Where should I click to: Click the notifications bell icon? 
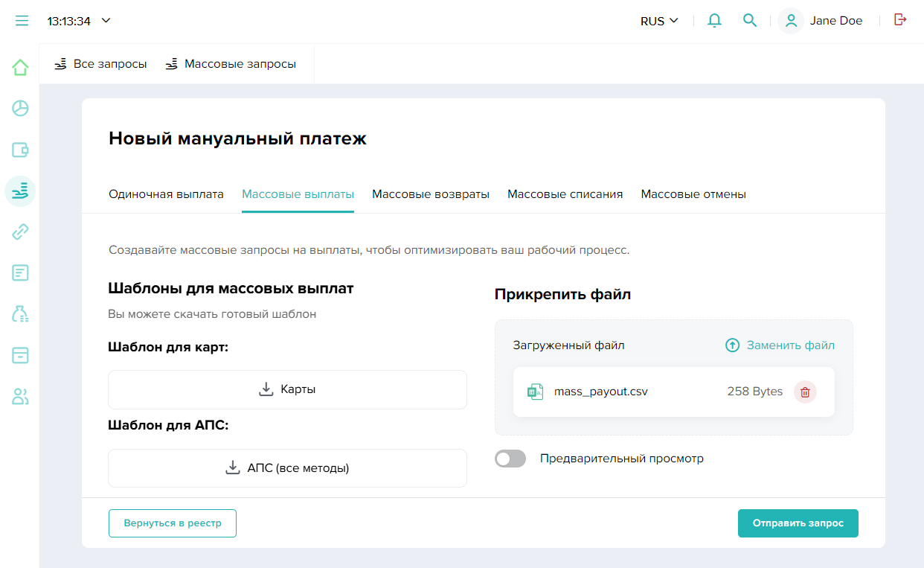(x=714, y=21)
